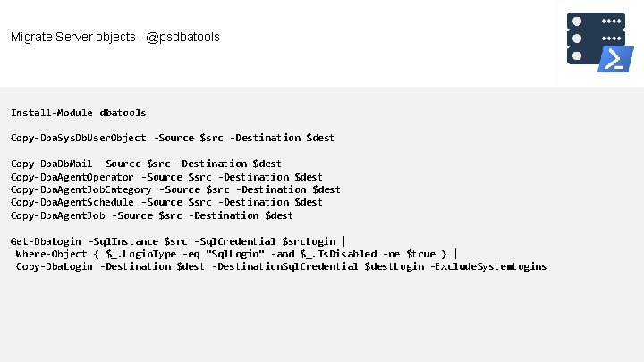Click the @psdbatools handle in the title
This screenshot has height=362, width=644.
184,38
